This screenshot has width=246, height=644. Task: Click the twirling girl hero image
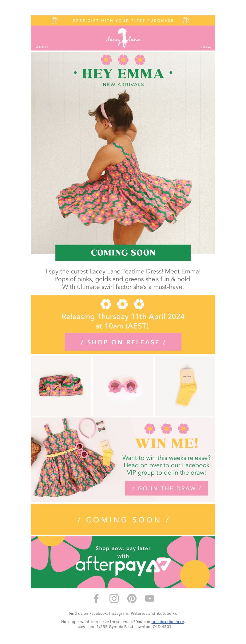click(123, 153)
